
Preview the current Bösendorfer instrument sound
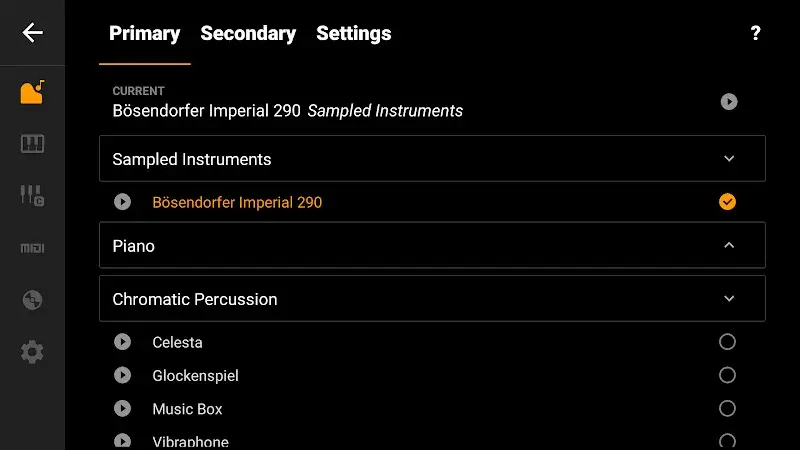click(x=729, y=101)
